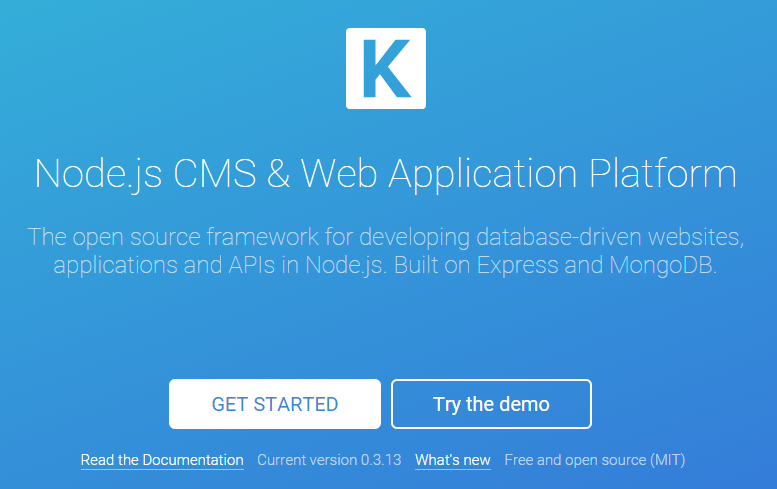
Task: Click the KeystoneJS K logo
Action: (x=386, y=68)
